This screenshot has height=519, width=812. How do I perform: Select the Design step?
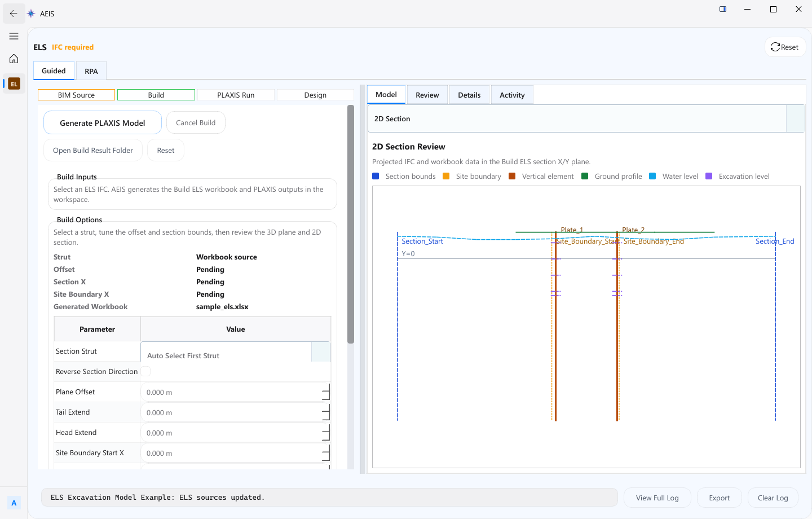(315, 95)
